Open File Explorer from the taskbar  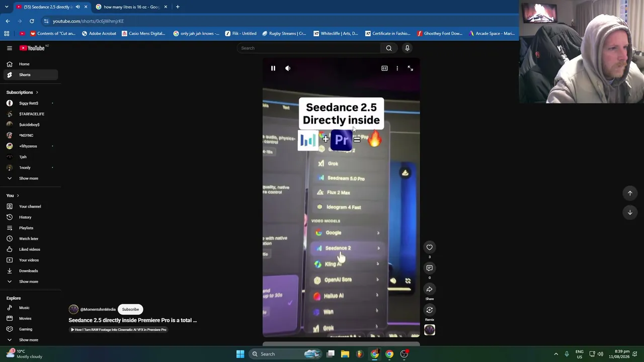345,354
